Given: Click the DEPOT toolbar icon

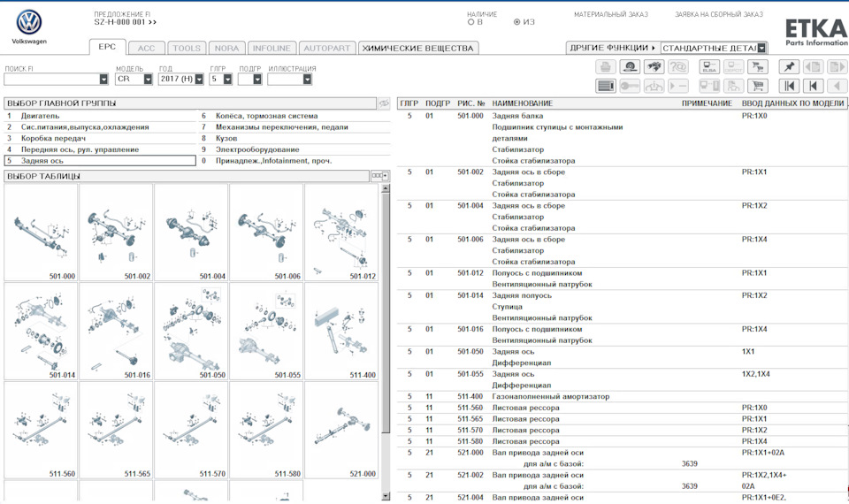Looking at the screenshot, I should 733,66.
